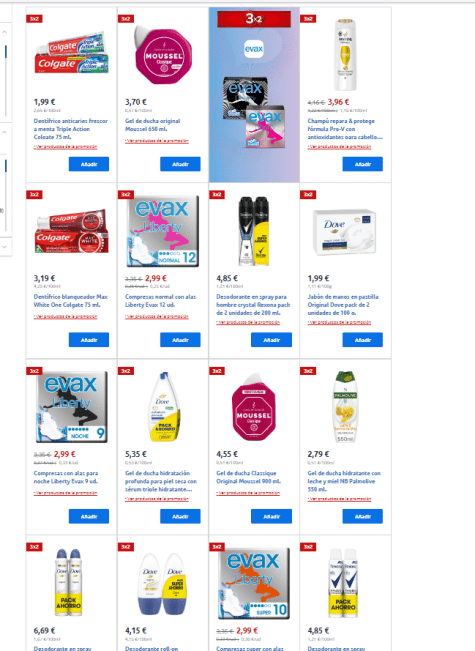
Task: Click the large red 3x2 banner above Evax
Action: click(x=254, y=19)
